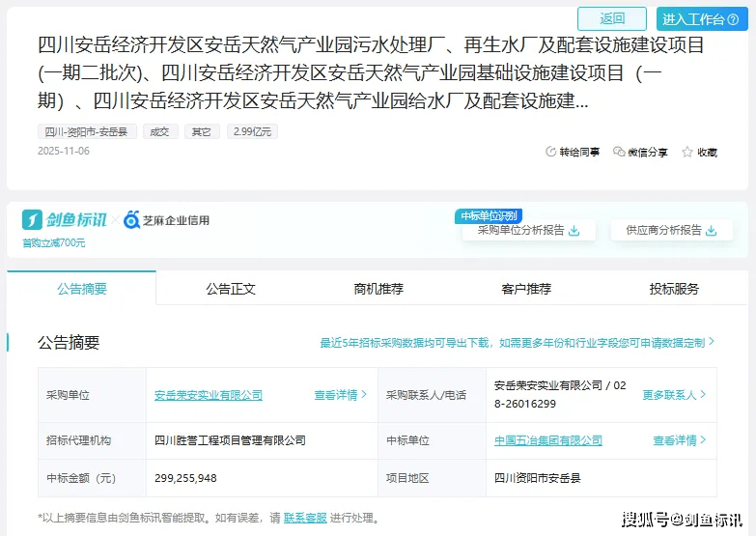Expand 查看详情 for 采购单位
Image resolution: width=756 pixels, height=536 pixels.
point(340,395)
